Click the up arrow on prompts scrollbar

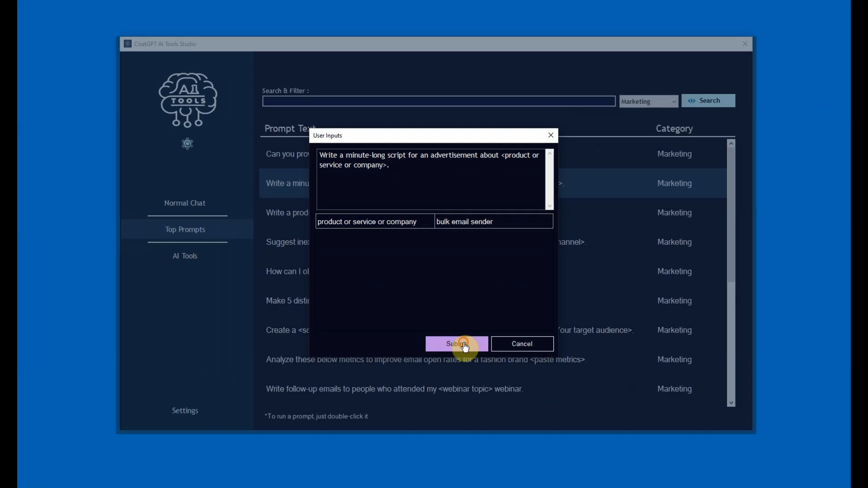(731, 143)
